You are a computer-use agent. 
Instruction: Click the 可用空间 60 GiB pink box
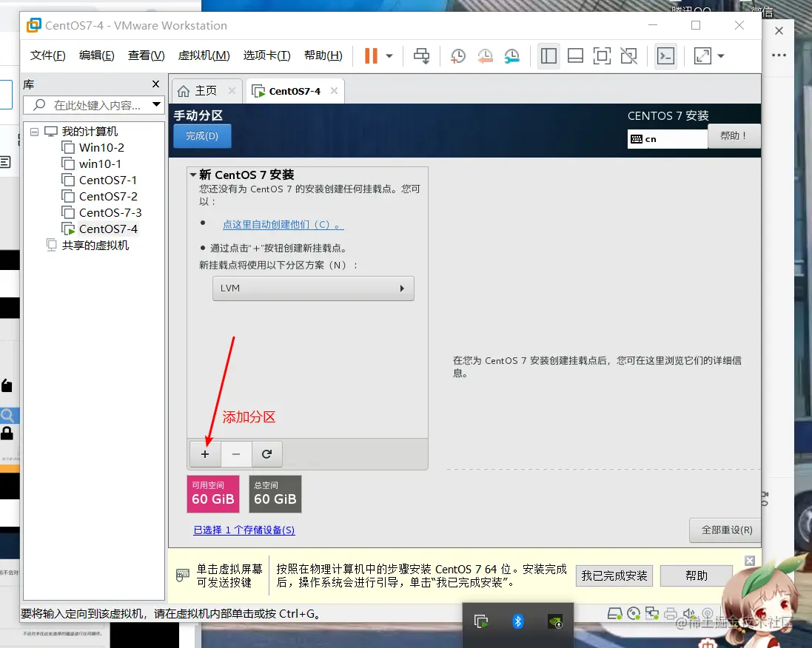(x=213, y=493)
